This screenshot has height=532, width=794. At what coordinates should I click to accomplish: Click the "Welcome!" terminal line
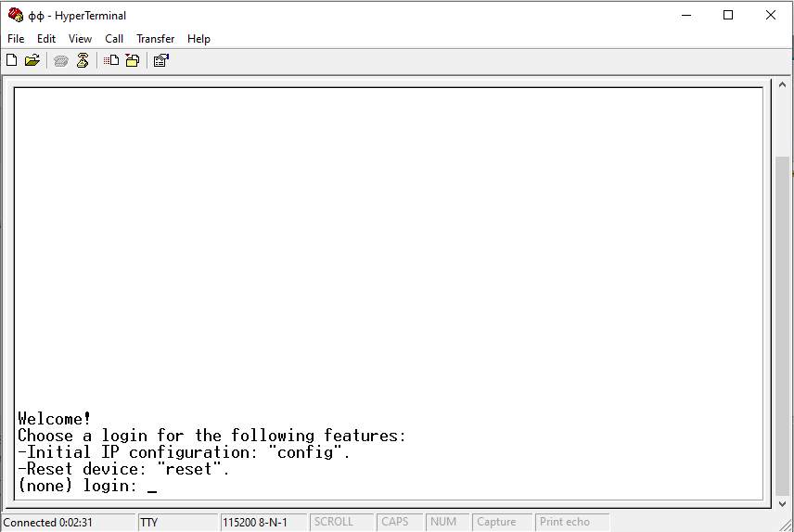[x=54, y=419]
